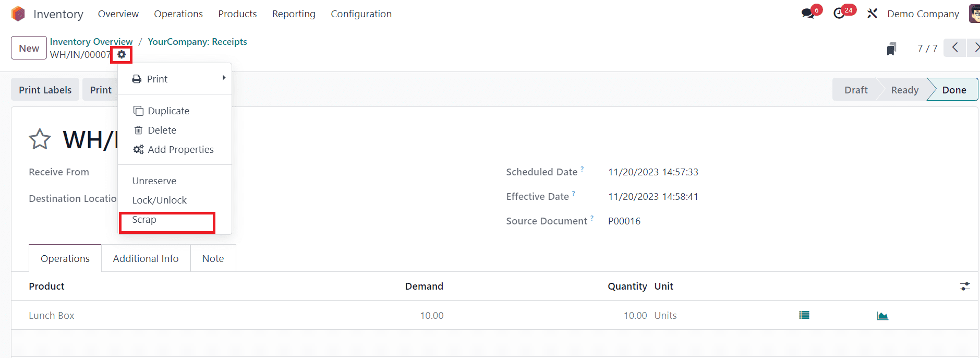Open the Configuration menu
980x358 pixels.
(x=361, y=14)
